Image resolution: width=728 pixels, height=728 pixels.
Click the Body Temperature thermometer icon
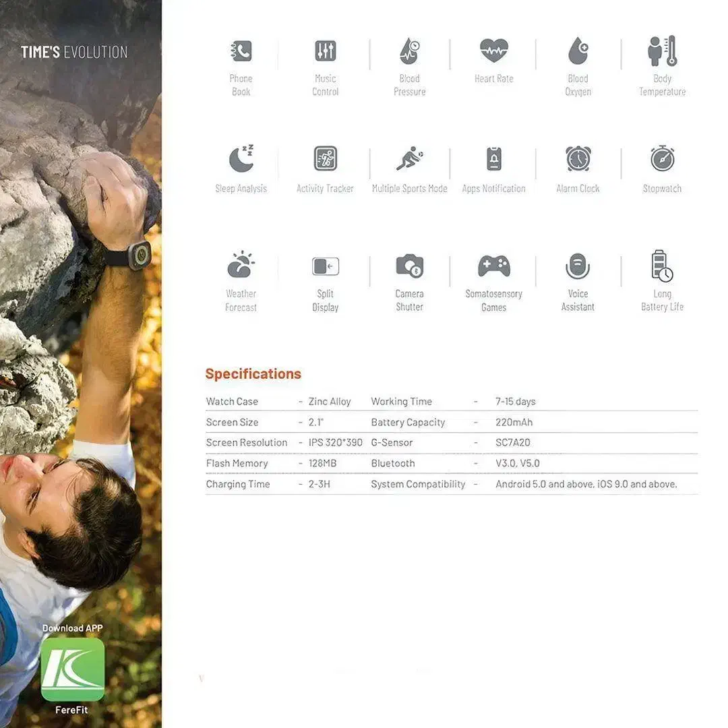tap(662, 51)
